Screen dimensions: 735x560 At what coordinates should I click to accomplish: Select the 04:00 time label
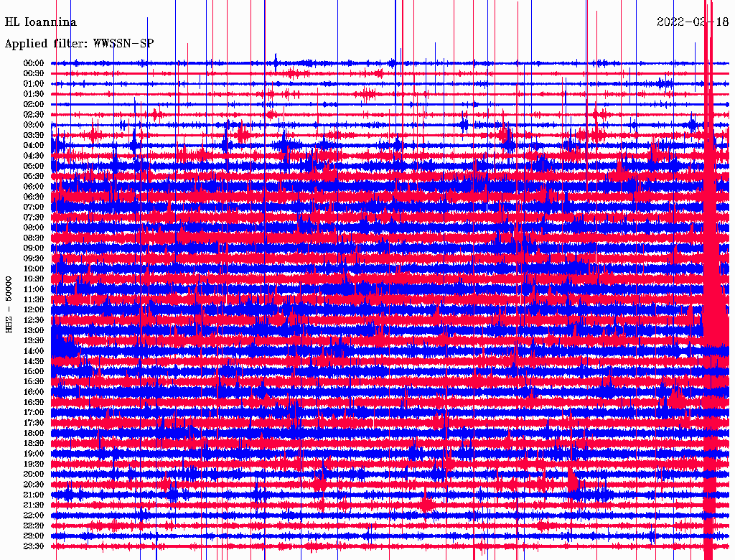34,146
